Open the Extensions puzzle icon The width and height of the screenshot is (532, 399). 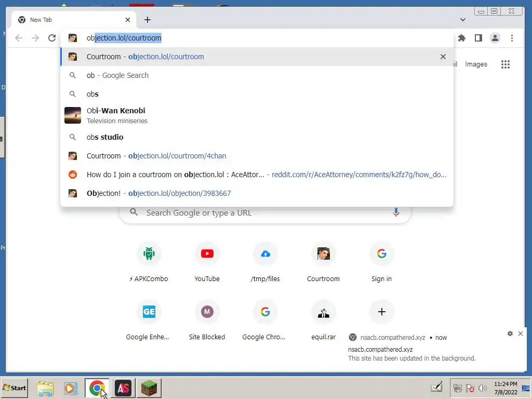(462, 38)
